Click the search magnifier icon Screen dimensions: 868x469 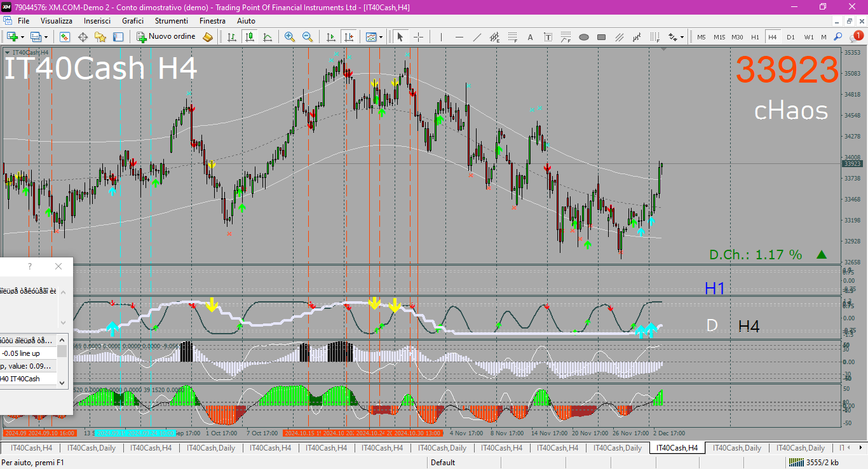[x=838, y=37]
